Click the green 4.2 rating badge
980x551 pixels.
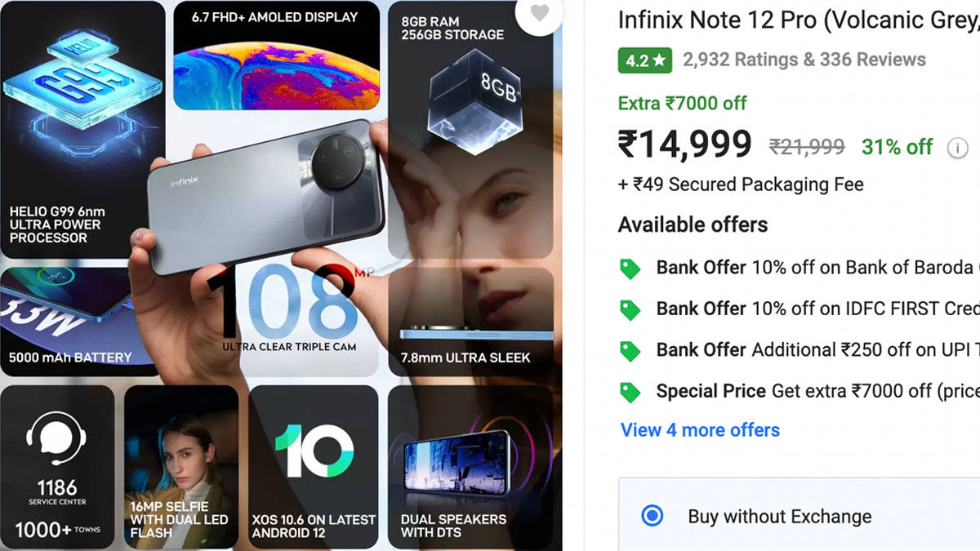point(644,60)
